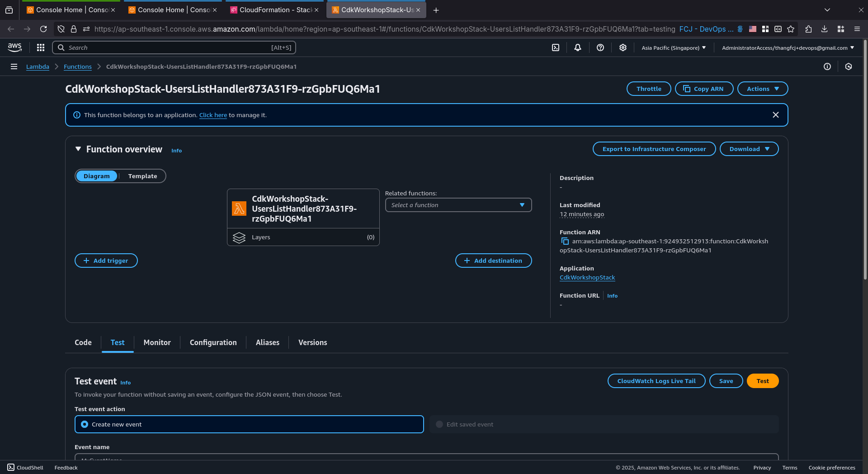Dismiss the application info banner

pos(776,115)
